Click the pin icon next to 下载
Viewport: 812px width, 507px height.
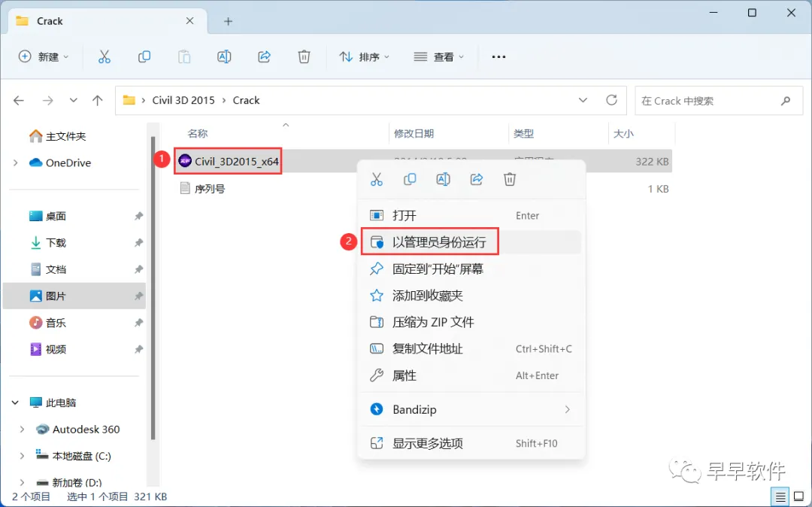coord(138,242)
